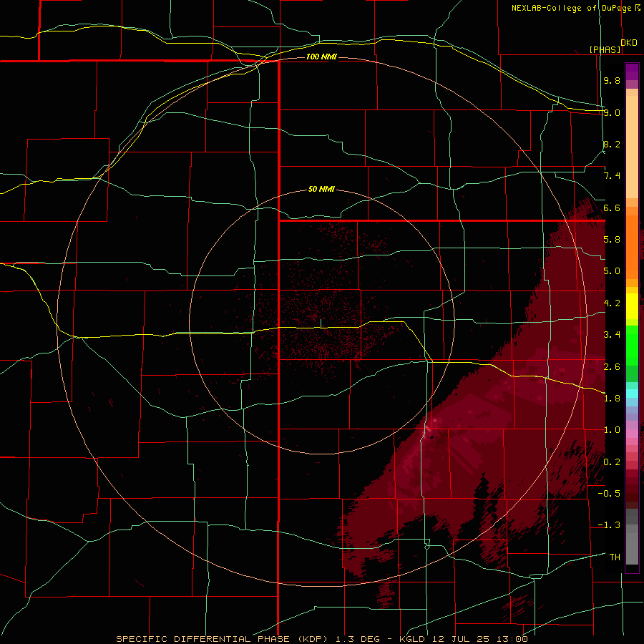Screen dimensions: 644x644
Task: Select the 7.4 scale value
Action: [612, 176]
